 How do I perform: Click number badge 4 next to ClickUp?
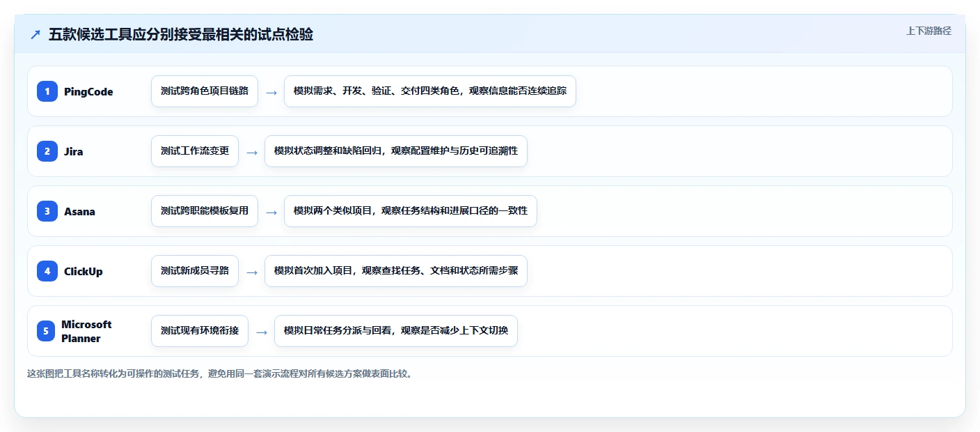47,271
